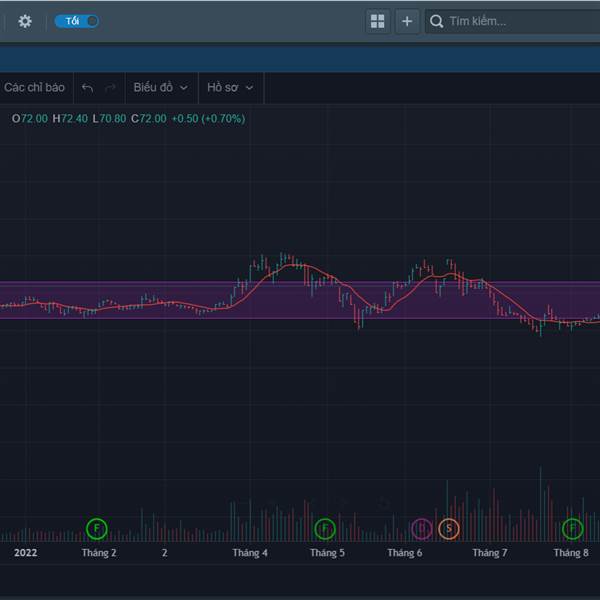Image resolution: width=600 pixels, height=600 pixels.
Task: Click the Tháng 4 label on time axis
Action: point(250,553)
